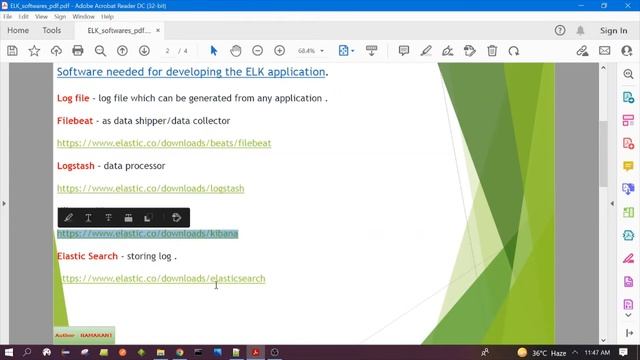Viewport: 640px width, 360px height.
Task: Bookmark file with the star icon
Action: tap(34, 51)
